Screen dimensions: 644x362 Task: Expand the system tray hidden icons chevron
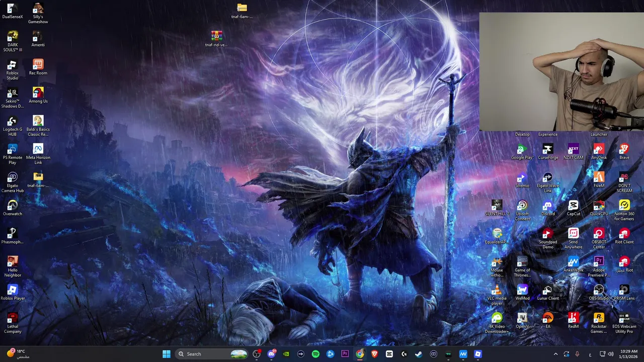click(555, 354)
